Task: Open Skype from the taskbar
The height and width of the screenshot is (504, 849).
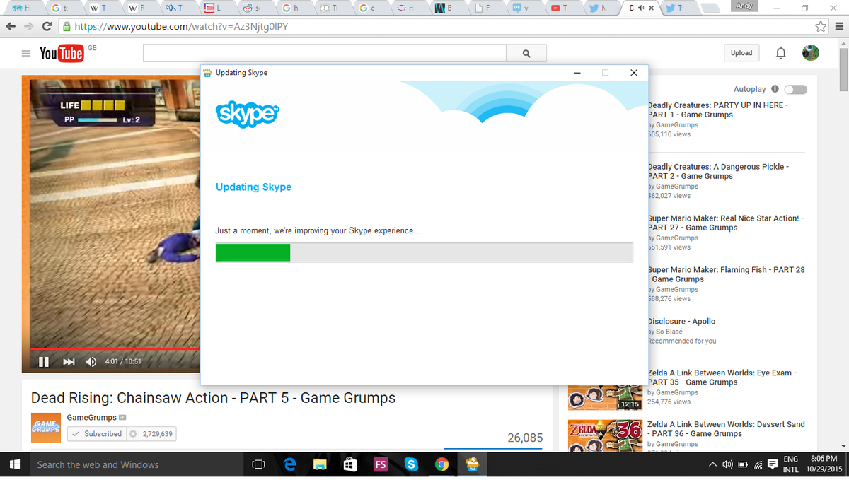Action: (411, 464)
